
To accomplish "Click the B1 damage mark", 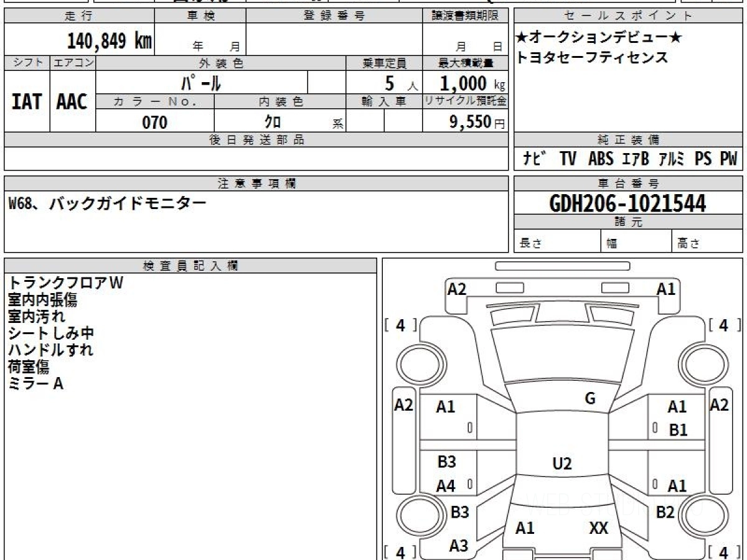I will [x=678, y=429].
